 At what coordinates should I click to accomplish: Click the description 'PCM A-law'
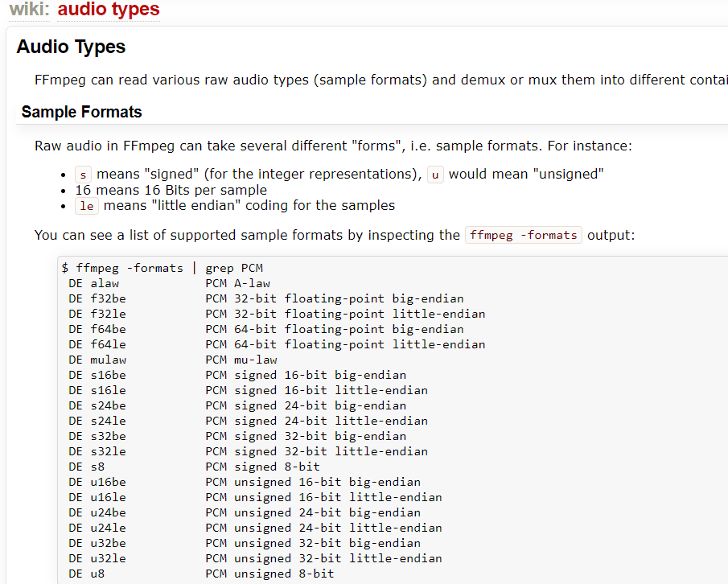point(238,283)
